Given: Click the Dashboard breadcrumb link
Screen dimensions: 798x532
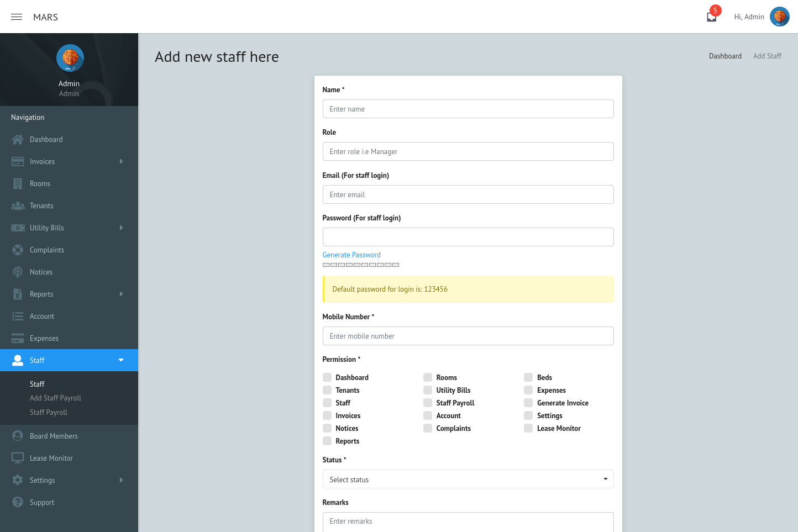Looking at the screenshot, I should 725,56.
